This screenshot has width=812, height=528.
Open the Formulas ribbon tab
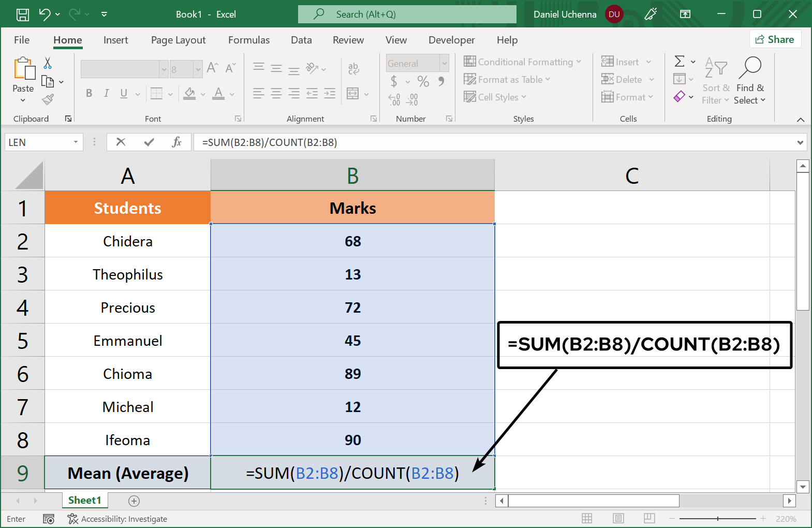click(249, 40)
